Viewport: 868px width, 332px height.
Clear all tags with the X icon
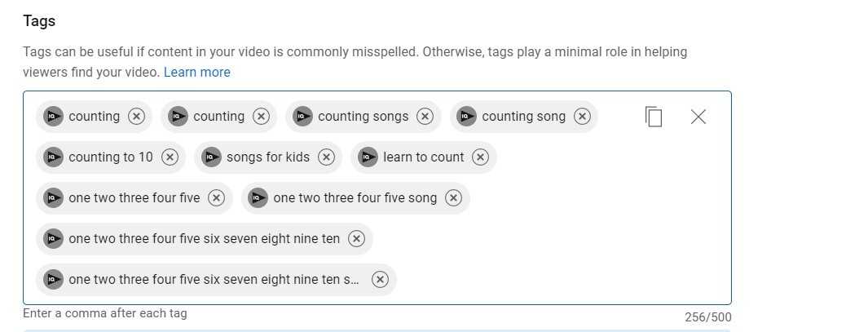click(x=698, y=117)
